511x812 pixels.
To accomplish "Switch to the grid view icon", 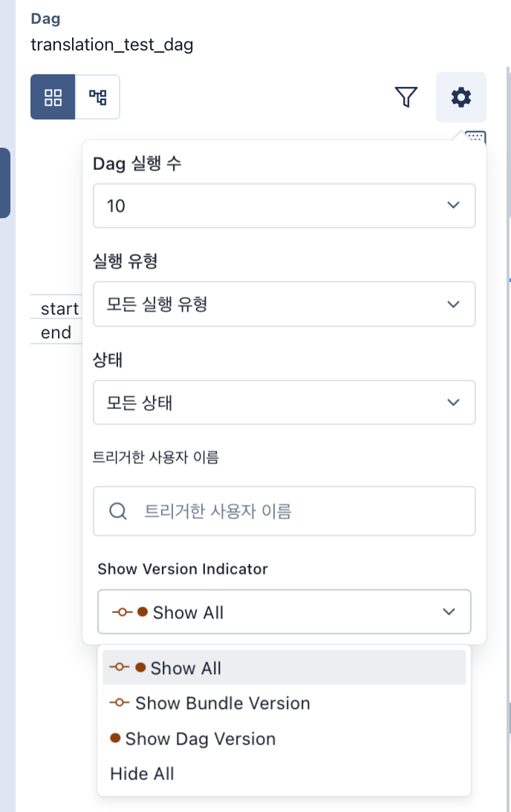I will pos(53,96).
